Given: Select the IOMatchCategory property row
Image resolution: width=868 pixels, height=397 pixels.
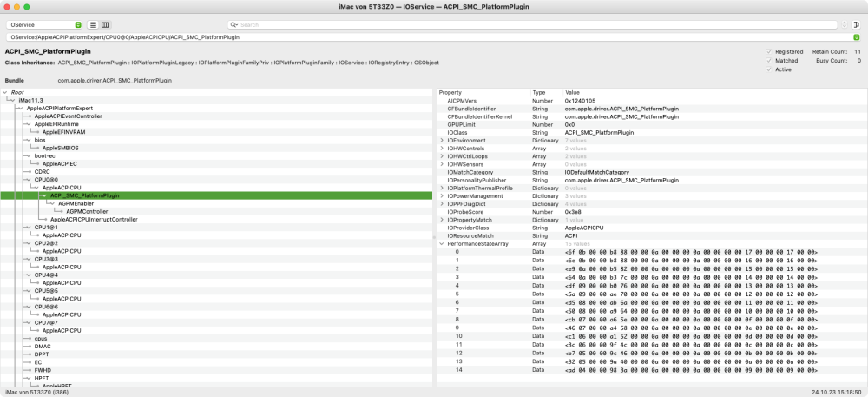Looking at the screenshot, I should (x=652, y=172).
